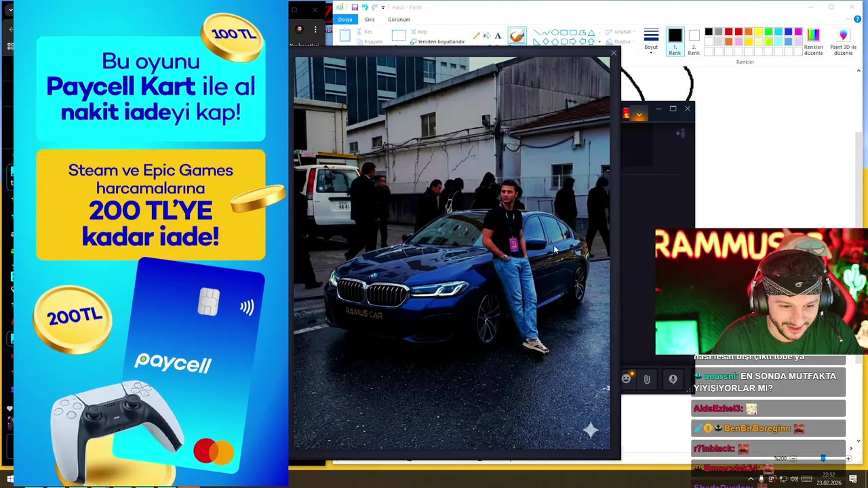868x488 pixels.
Task: Open the Windows notification center icon
Action: click(853, 479)
